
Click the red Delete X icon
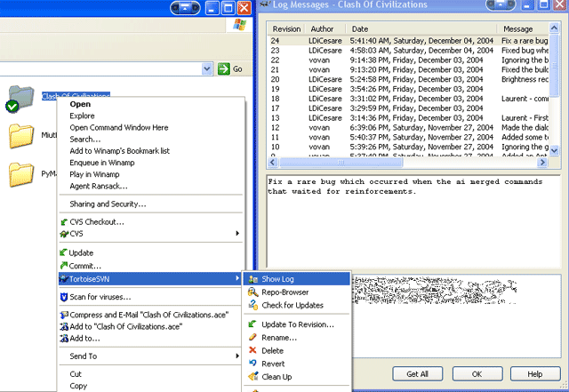tap(253, 350)
